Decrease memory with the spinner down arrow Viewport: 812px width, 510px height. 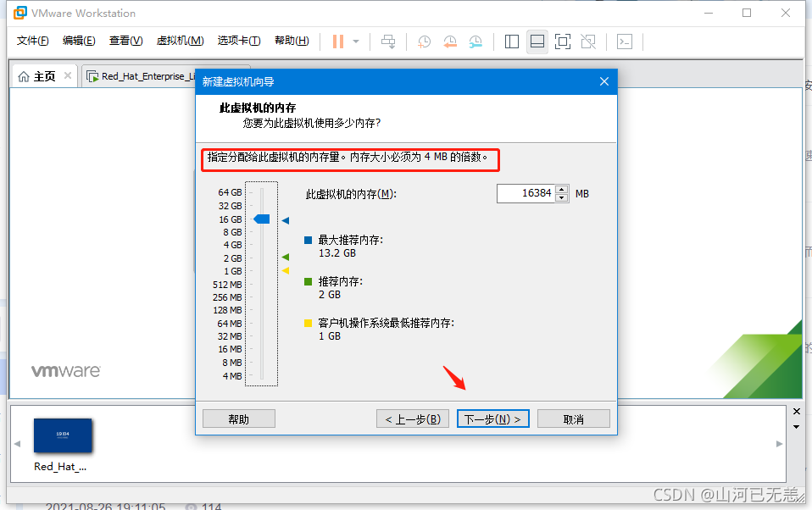[x=561, y=197]
